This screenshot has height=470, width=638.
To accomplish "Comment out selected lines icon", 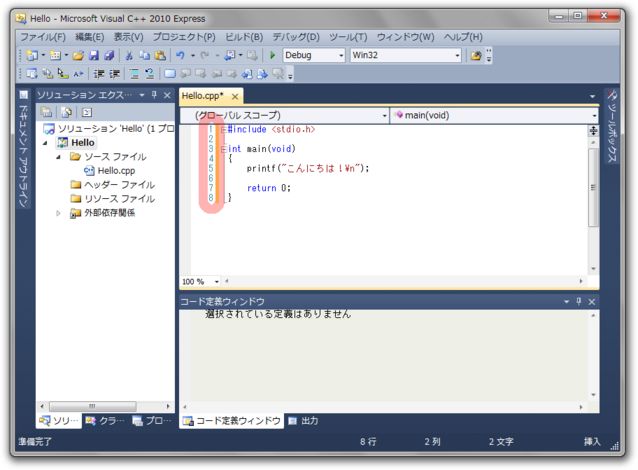I will coord(134,74).
